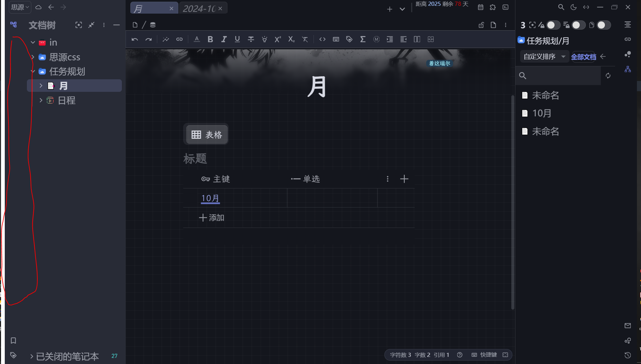Screen dimensions: 641x364
Task: Insert keyboard key formatting
Action: click(336, 39)
